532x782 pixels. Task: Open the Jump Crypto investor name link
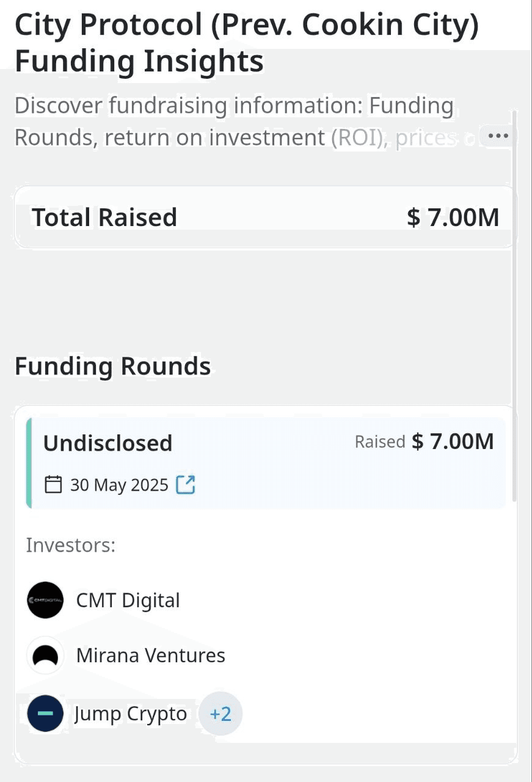131,714
